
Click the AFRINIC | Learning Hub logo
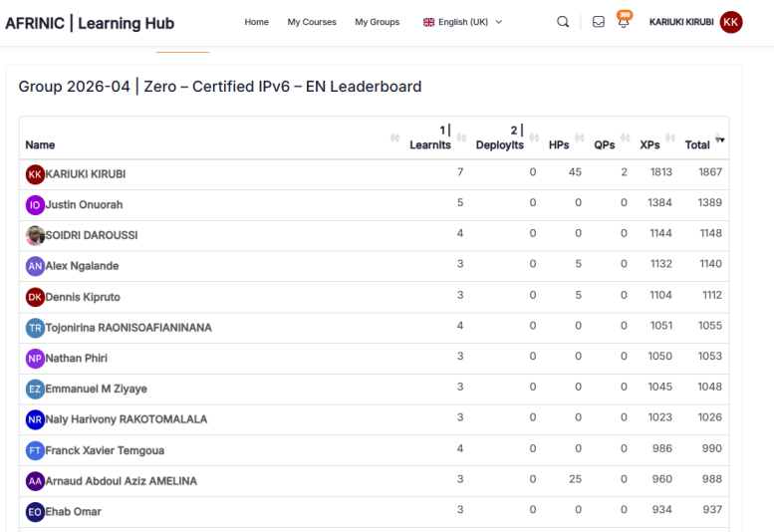[x=90, y=23]
